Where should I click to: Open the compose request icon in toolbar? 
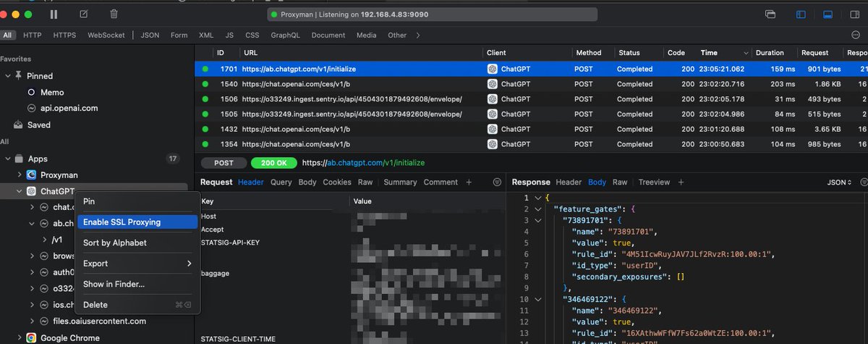84,14
